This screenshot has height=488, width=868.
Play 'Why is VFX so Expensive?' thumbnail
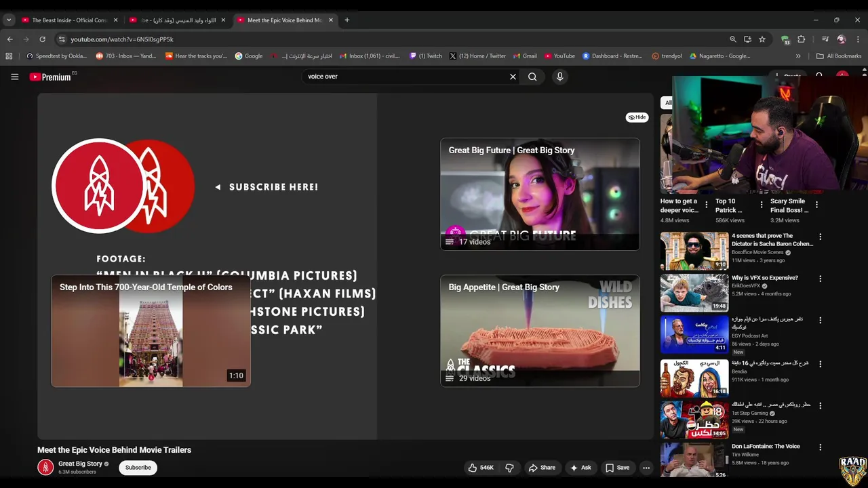tap(694, 293)
